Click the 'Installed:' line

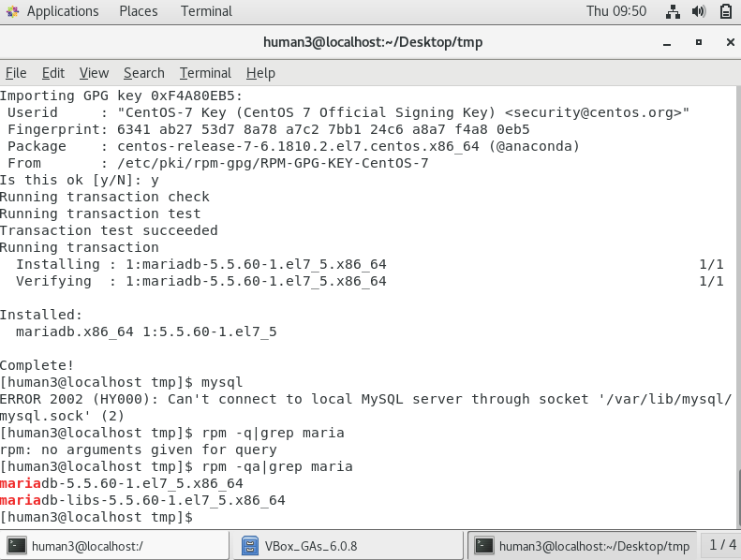[x=41, y=315]
